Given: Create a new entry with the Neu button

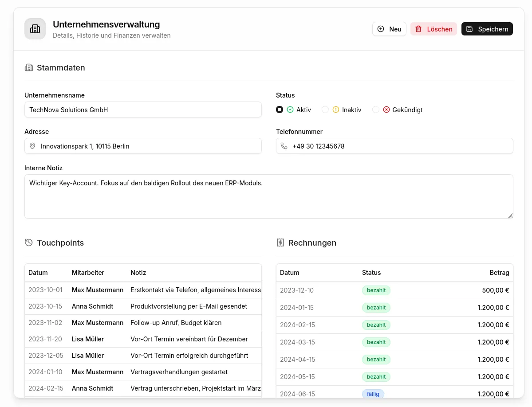Looking at the screenshot, I should 389,29.
